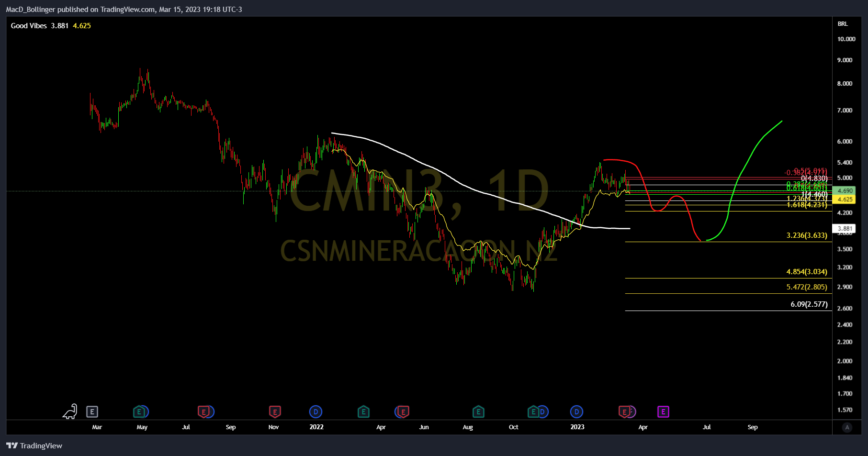Image resolution: width=868 pixels, height=456 pixels.
Task: Click the Good Vibes indicator name
Action: click(29, 26)
